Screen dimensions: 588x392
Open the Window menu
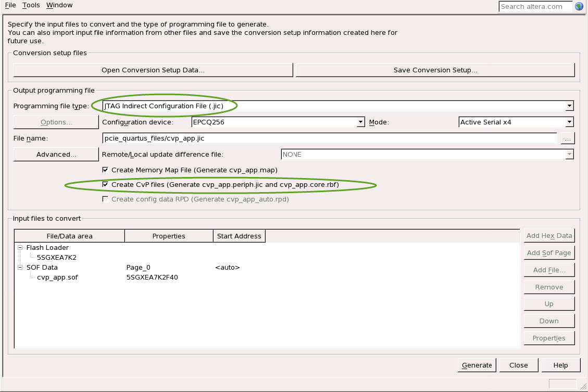pos(59,5)
